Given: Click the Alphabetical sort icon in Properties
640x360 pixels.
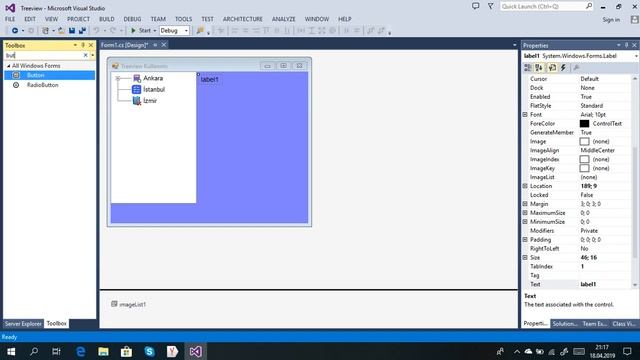Looking at the screenshot, I should (539, 68).
